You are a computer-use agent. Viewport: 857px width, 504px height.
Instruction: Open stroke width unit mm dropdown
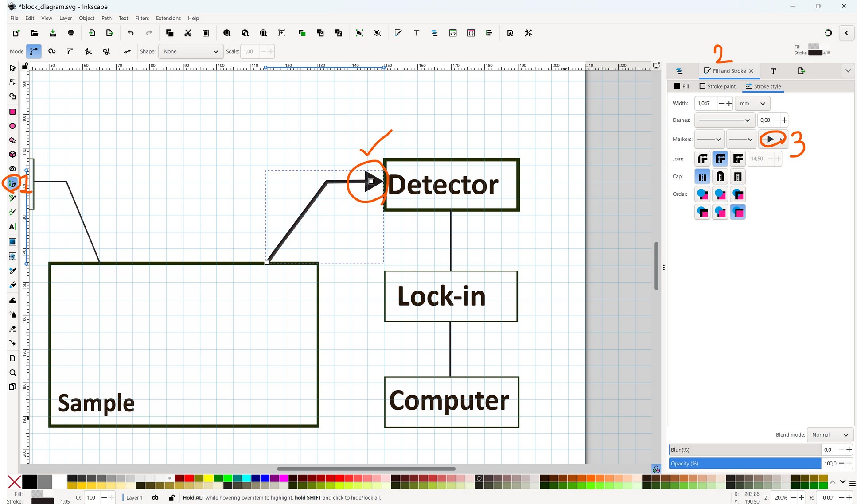click(x=752, y=103)
